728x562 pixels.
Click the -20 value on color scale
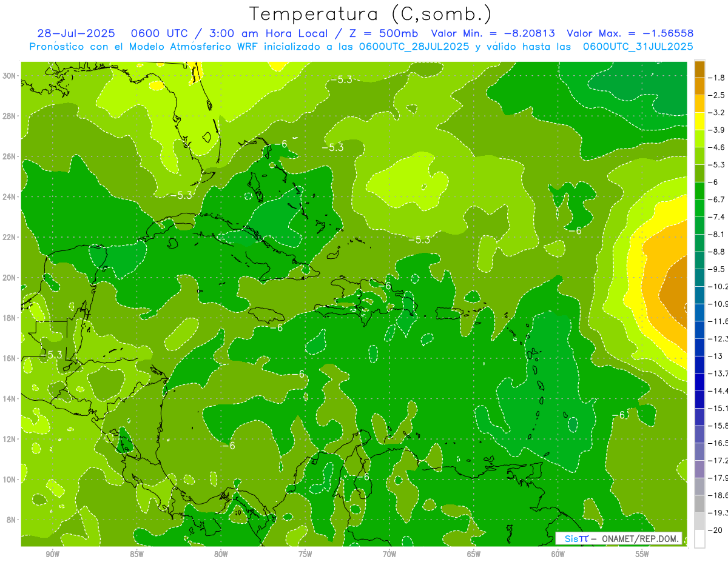coord(716,530)
